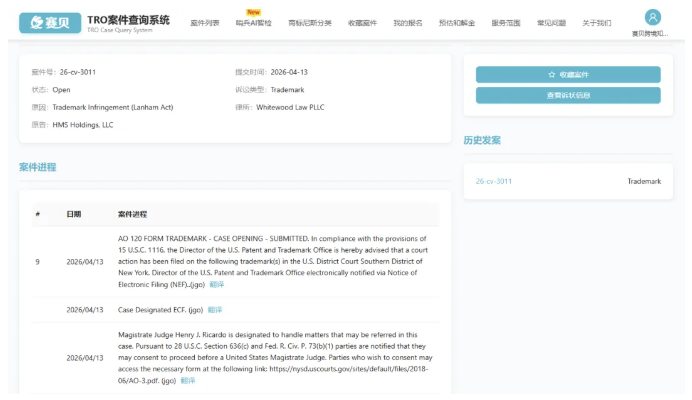The image size is (692, 400).
Task: Click the 案件进程 column header in table
Action: tap(132, 214)
